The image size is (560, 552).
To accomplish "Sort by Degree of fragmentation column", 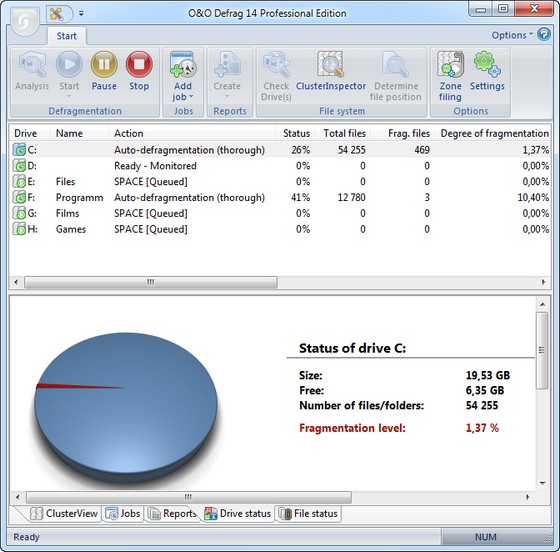I will [494, 133].
